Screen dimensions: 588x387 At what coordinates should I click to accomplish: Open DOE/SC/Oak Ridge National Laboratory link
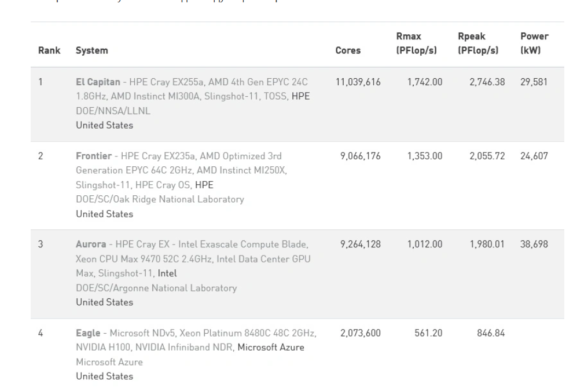click(160, 199)
